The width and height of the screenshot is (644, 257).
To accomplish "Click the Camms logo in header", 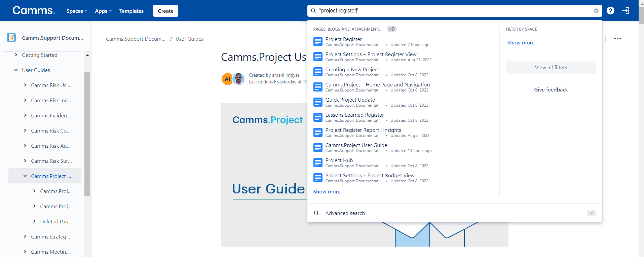I will coord(34,10).
